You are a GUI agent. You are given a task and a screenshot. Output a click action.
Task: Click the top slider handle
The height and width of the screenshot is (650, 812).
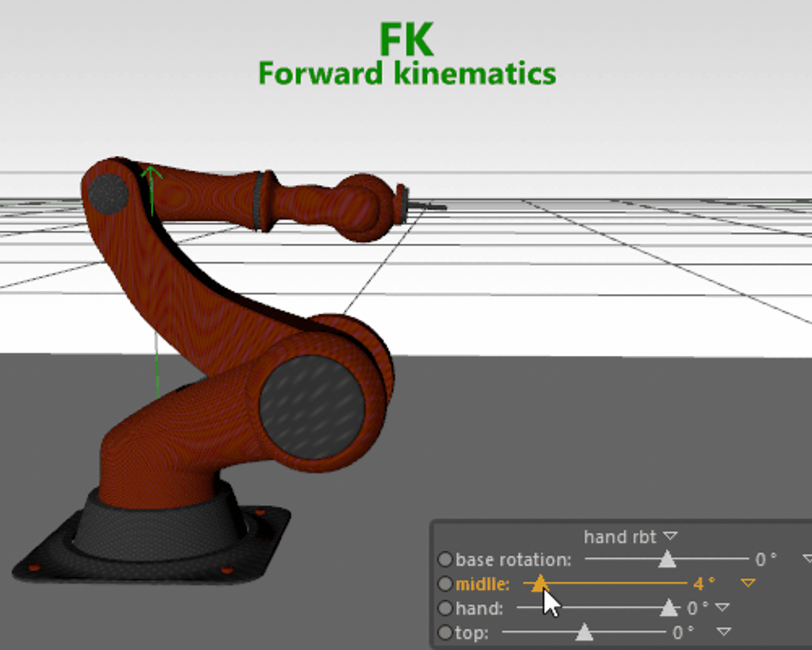click(584, 632)
